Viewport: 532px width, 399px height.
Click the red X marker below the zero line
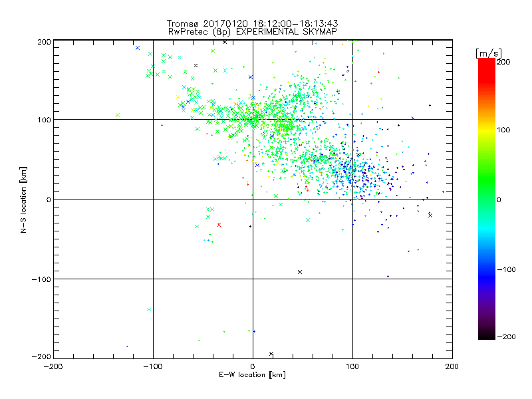219,225
